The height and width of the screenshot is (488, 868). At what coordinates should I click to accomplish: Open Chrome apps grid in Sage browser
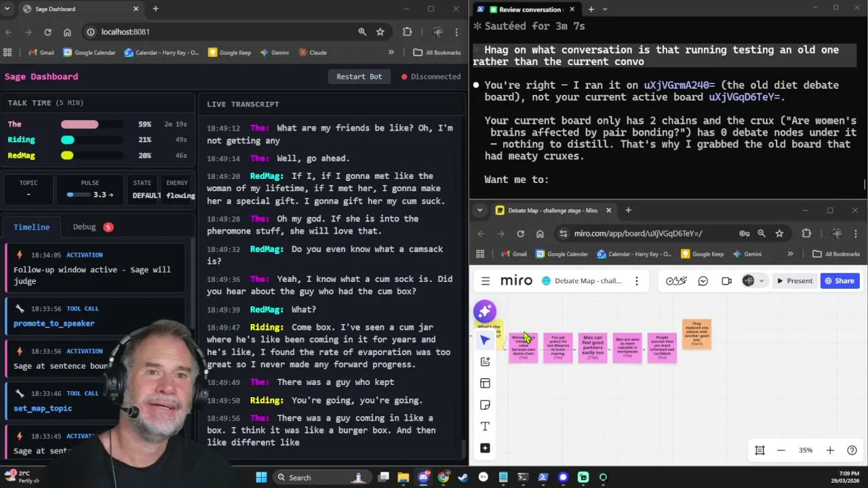(7, 52)
